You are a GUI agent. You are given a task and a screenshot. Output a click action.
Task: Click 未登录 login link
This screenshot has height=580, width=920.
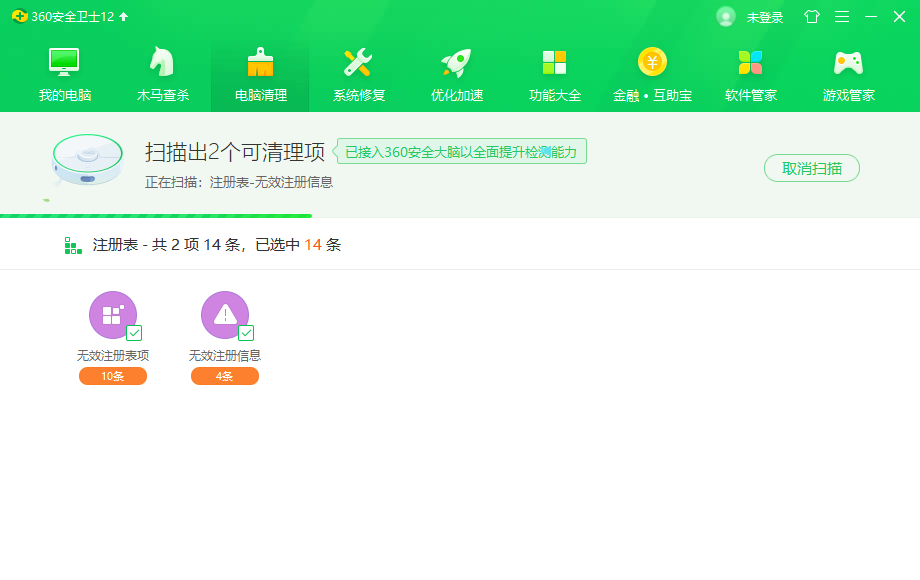[765, 17]
